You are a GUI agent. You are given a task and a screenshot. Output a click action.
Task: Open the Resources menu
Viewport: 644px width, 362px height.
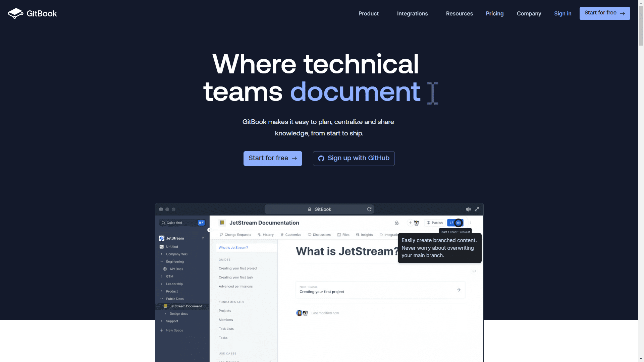[x=459, y=13]
